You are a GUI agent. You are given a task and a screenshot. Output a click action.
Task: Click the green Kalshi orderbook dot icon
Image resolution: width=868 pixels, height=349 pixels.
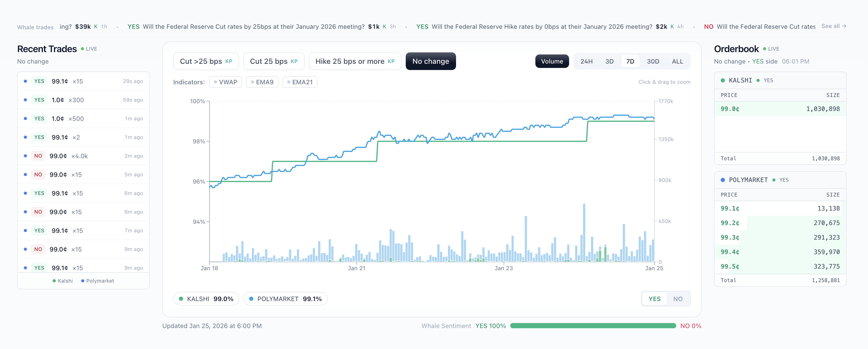[x=723, y=80]
